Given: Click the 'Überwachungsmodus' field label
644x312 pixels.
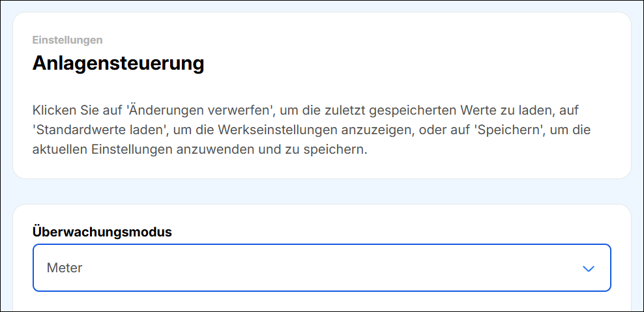Looking at the screenshot, I should click(x=102, y=231).
